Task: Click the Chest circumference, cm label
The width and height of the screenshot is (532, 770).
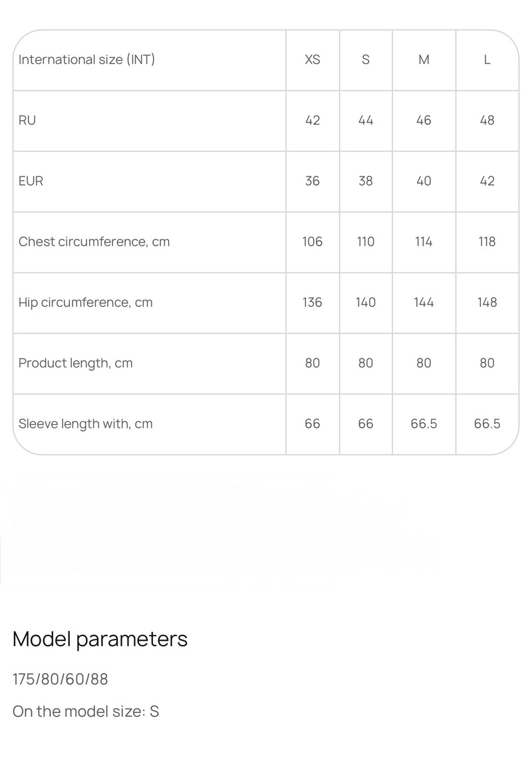Action: (94, 242)
